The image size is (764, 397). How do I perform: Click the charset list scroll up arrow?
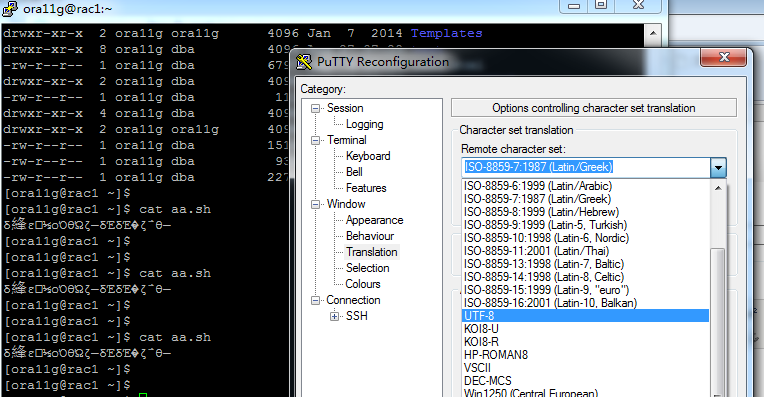coord(718,188)
